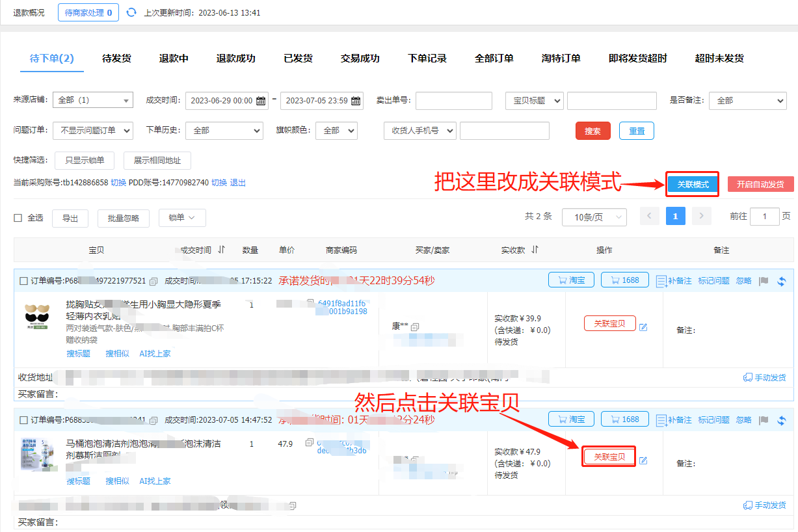The width and height of the screenshot is (798, 532).
Task: Toggle the 全选 checkbox
Action: pyautogui.click(x=18, y=218)
